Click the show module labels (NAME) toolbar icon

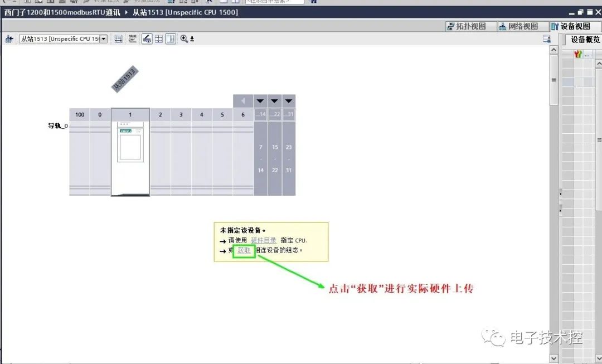click(x=133, y=39)
